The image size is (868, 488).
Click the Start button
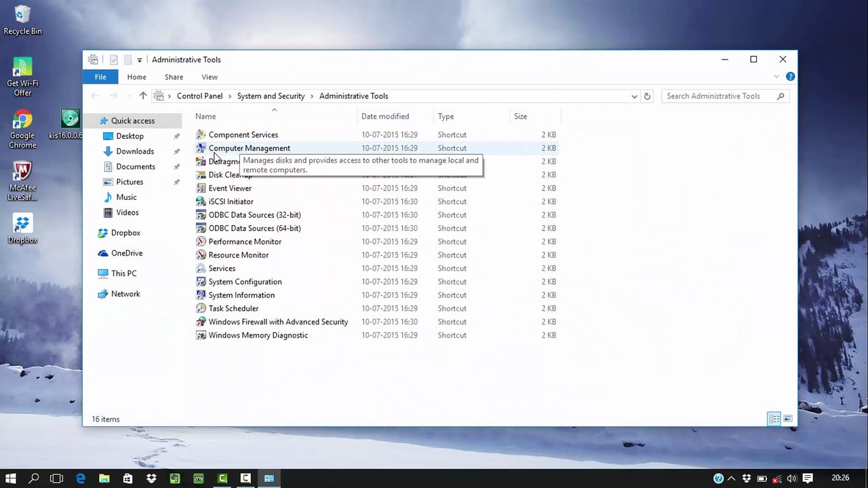click(x=11, y=479)
